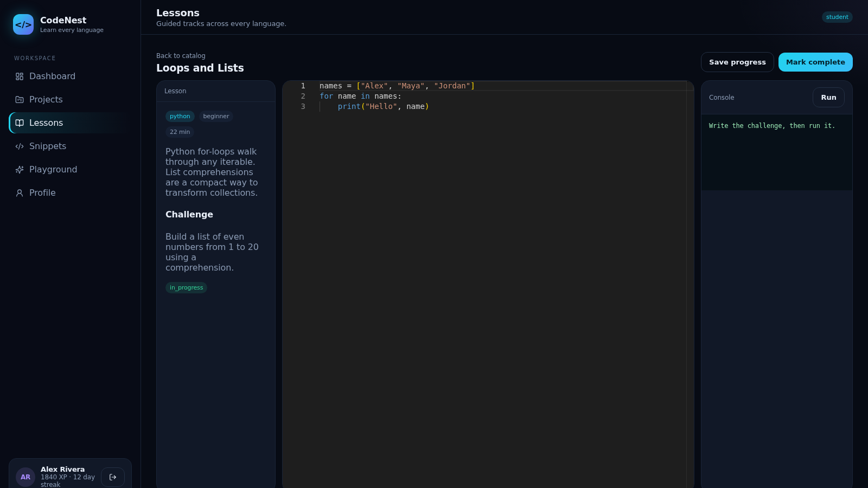Click the python tag badge
Screen dimensions: 868x488
(x=180, y=117)
